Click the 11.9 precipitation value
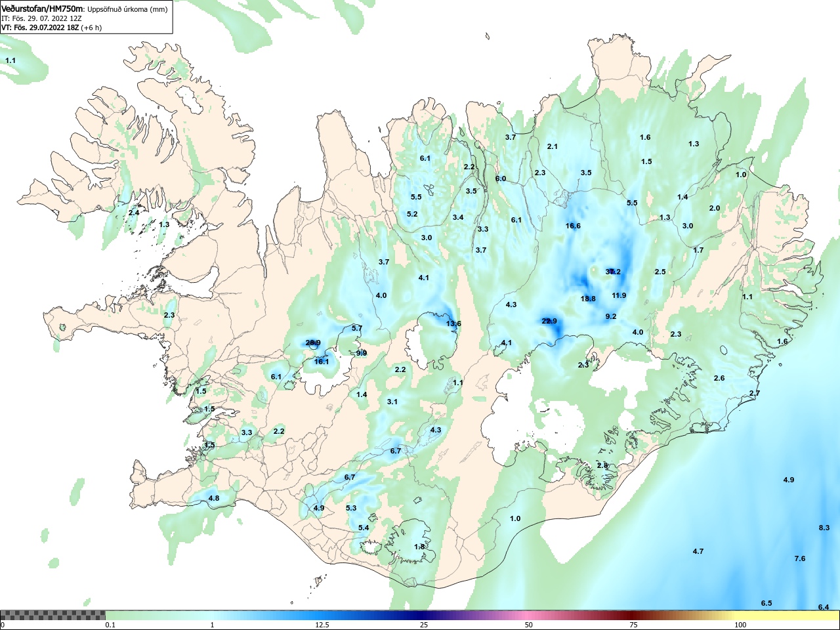The height and width of the screenshot is (630, 840). click(x=619, y=295)
